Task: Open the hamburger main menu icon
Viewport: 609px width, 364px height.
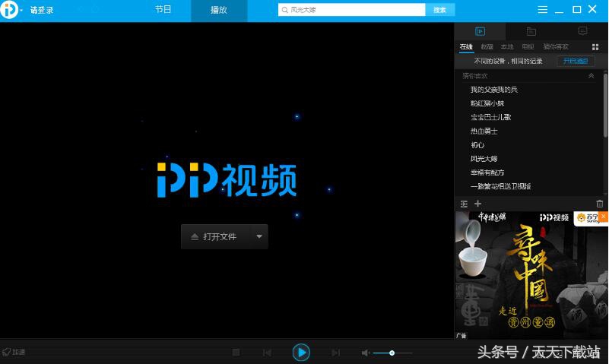Action: [543, 10]
